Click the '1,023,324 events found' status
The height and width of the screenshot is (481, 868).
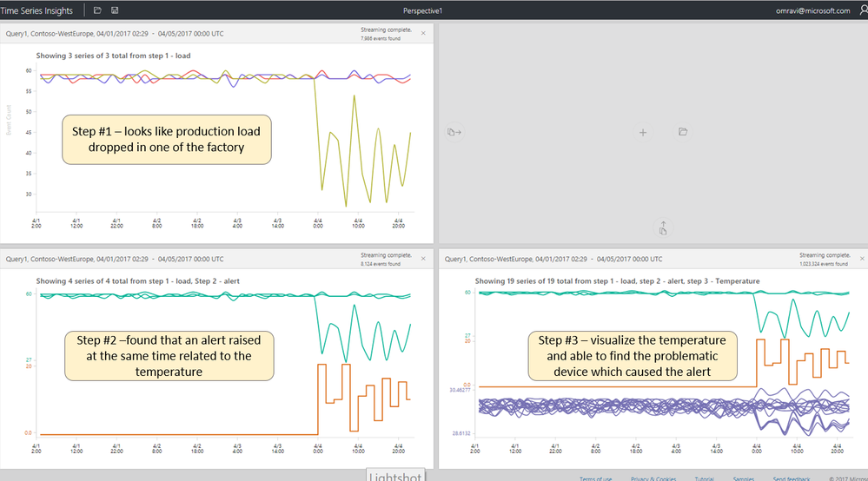(x=823, y=264)
